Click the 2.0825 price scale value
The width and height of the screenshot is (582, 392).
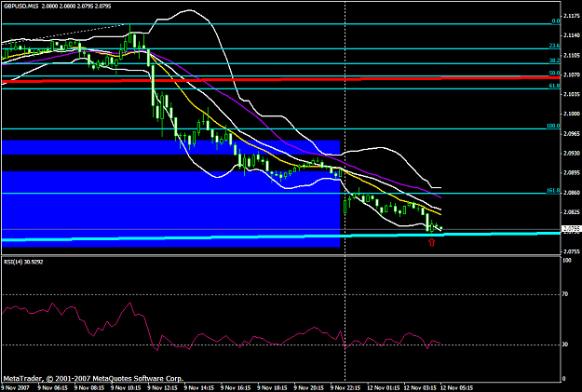click(x=572, y=212)
